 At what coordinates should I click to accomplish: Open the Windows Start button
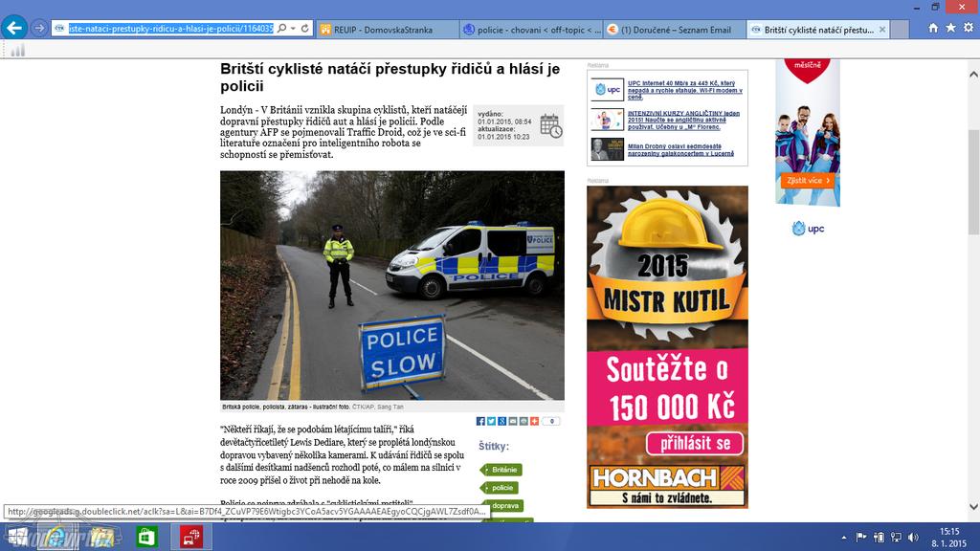pyautogui.click(x=17, y=537)
